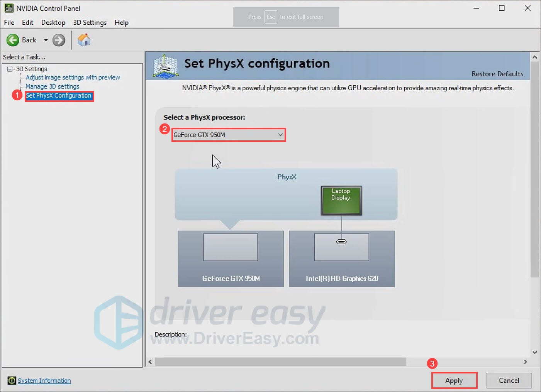Open the 3D Settings menu

[x=90, y=22]
